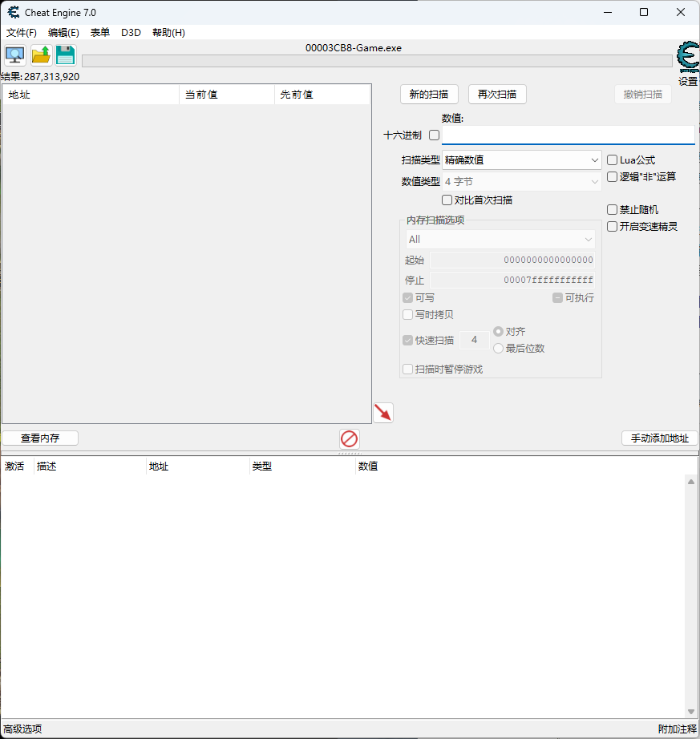Click the 新的扫描 button

click(x=429, y=95)
